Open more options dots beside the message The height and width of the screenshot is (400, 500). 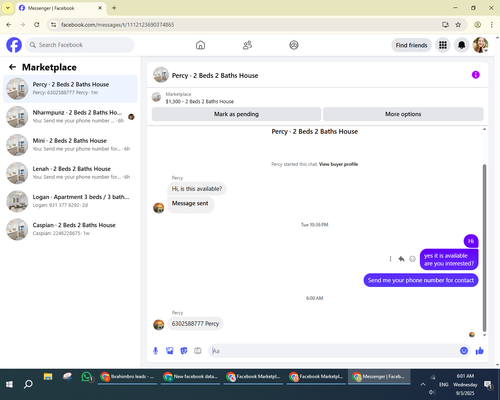click(390, 259)
